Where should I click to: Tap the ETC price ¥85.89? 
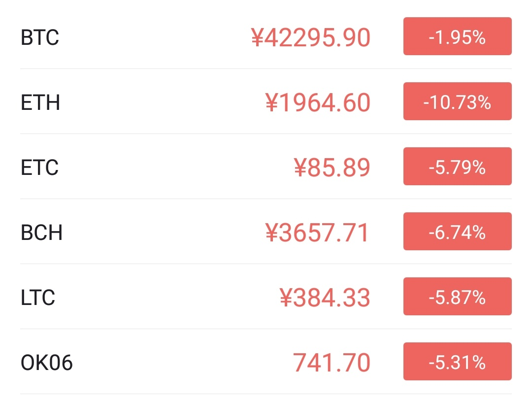pos(332,168)
